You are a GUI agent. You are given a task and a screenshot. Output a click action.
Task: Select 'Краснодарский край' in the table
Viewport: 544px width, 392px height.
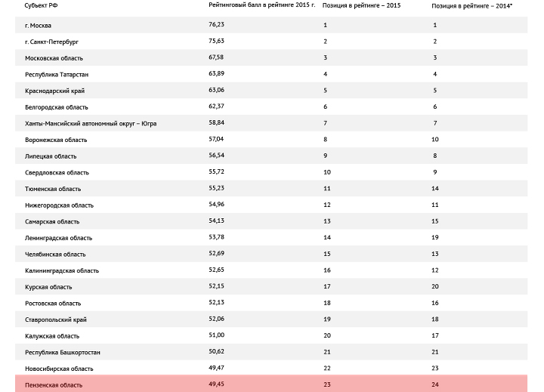54,91
